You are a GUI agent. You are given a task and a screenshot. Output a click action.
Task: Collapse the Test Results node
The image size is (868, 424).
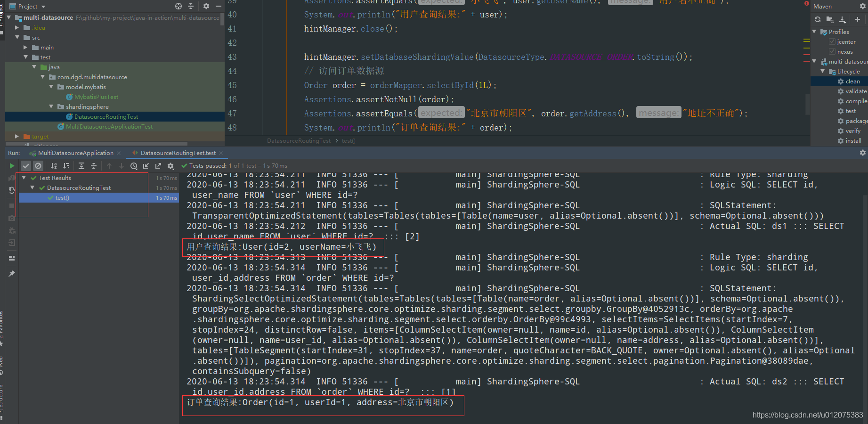pos(24,178)
